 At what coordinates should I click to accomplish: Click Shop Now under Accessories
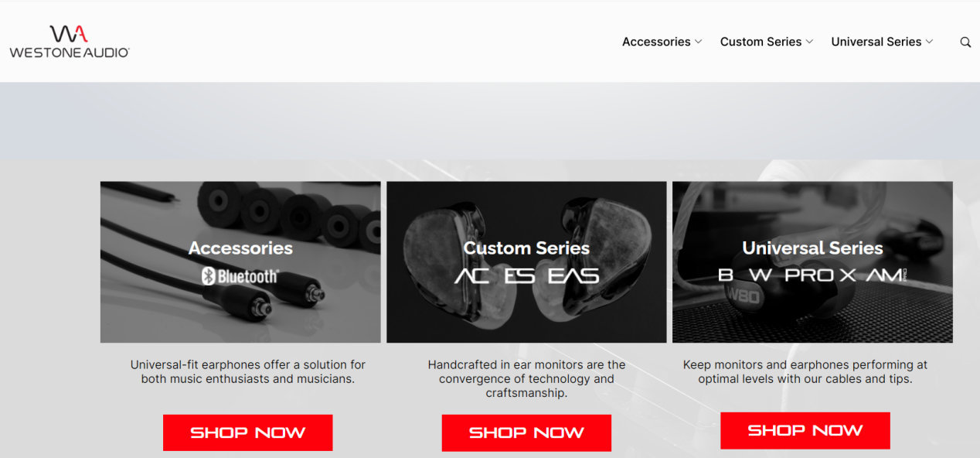click(x=247, y=432)
